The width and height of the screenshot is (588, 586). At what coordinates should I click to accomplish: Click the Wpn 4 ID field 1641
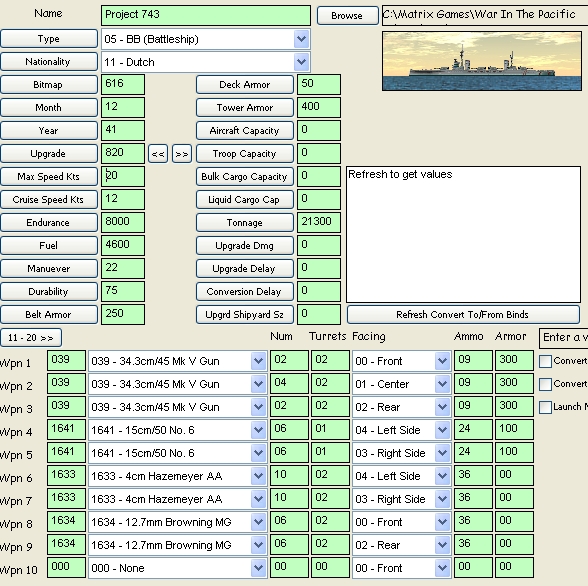66,430
